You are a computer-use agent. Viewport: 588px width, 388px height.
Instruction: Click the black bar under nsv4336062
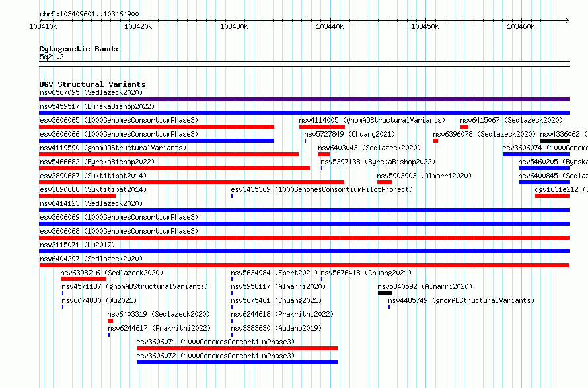point(555,141)
